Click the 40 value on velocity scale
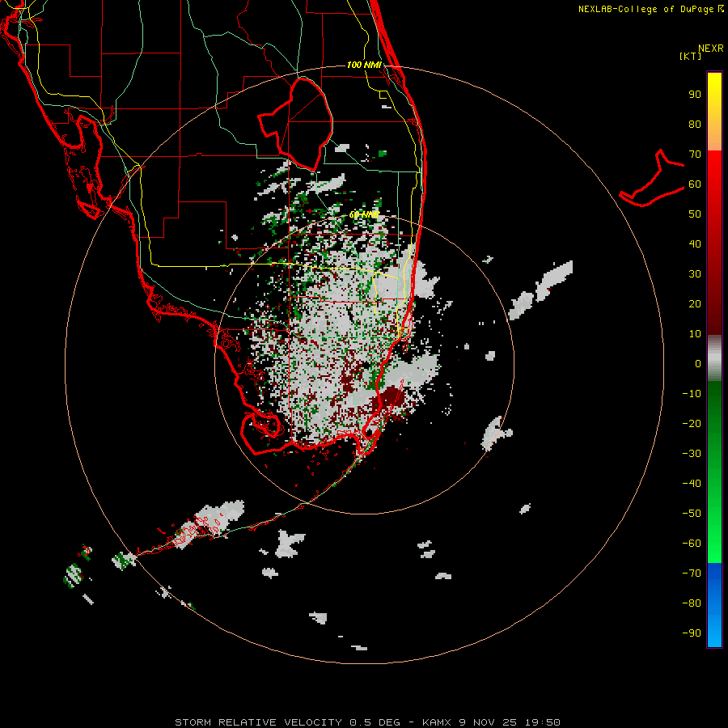The height and width of the screenshot is (728, 728). 695,244
